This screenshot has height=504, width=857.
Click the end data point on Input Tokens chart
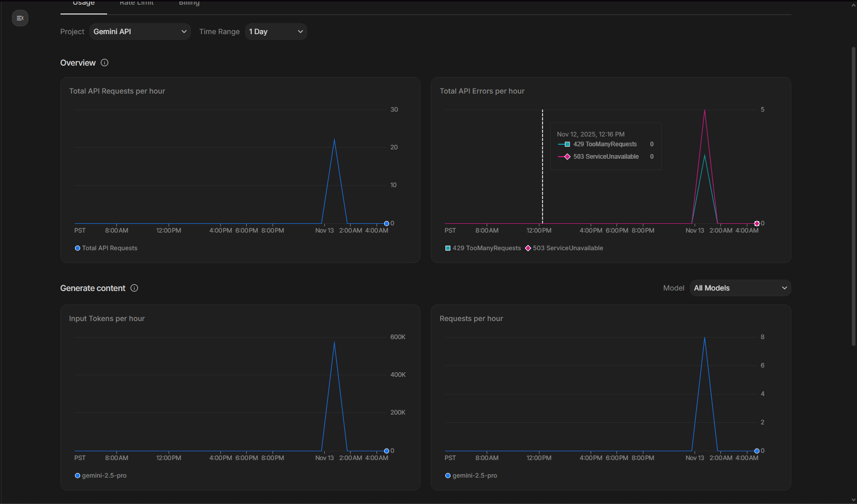[386, 451]
